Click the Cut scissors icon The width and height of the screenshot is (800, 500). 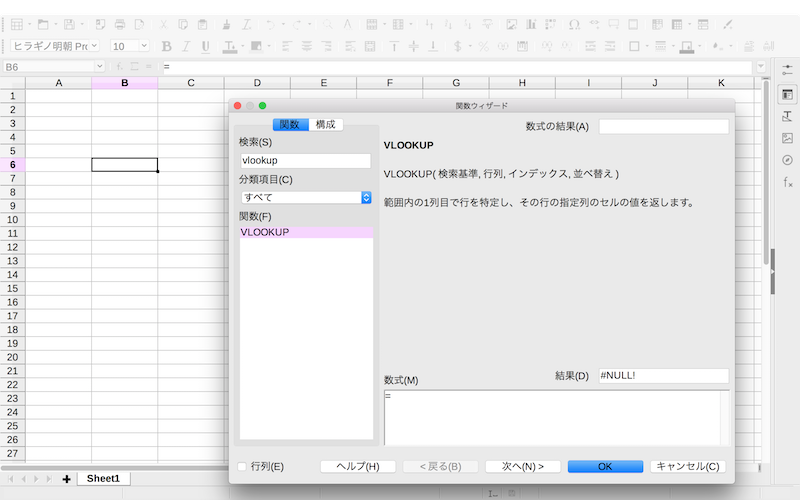(x=163, y=24)
